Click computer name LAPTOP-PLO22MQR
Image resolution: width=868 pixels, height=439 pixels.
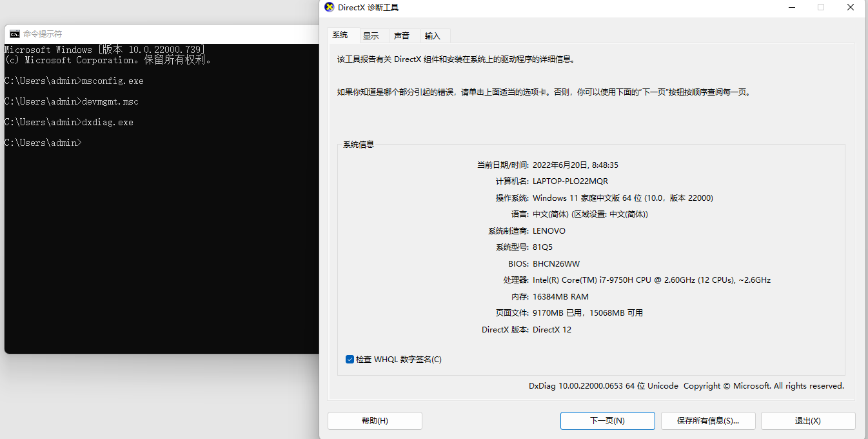pos(570,181)
